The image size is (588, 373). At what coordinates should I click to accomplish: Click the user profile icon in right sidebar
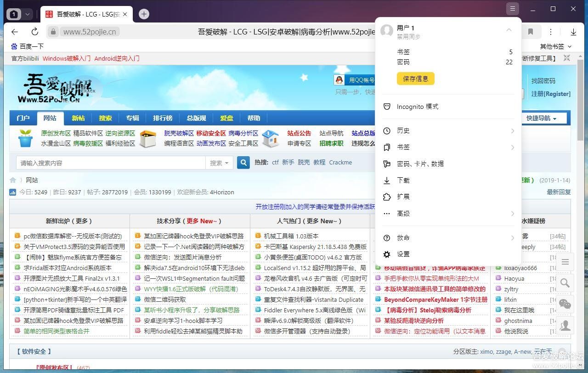(565, 325)
